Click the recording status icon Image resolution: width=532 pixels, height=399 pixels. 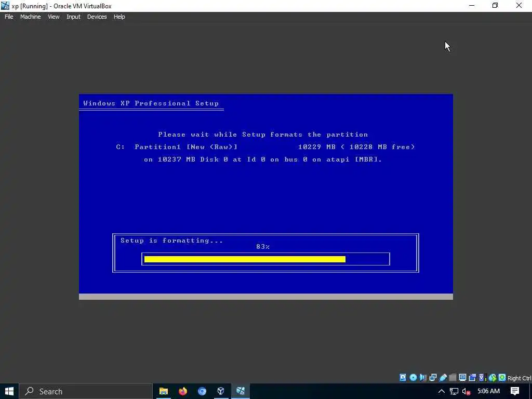[472, 378]
